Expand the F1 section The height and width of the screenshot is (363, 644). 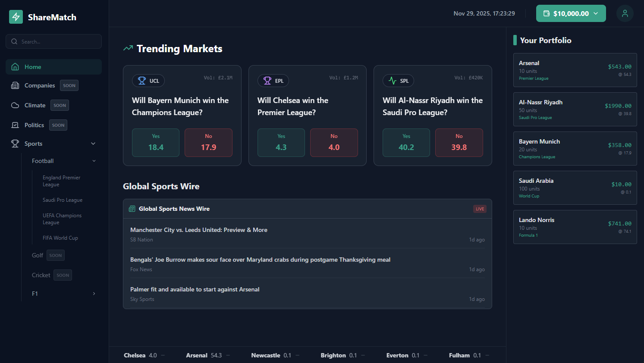pyautogui.click(x=94, y=294)
